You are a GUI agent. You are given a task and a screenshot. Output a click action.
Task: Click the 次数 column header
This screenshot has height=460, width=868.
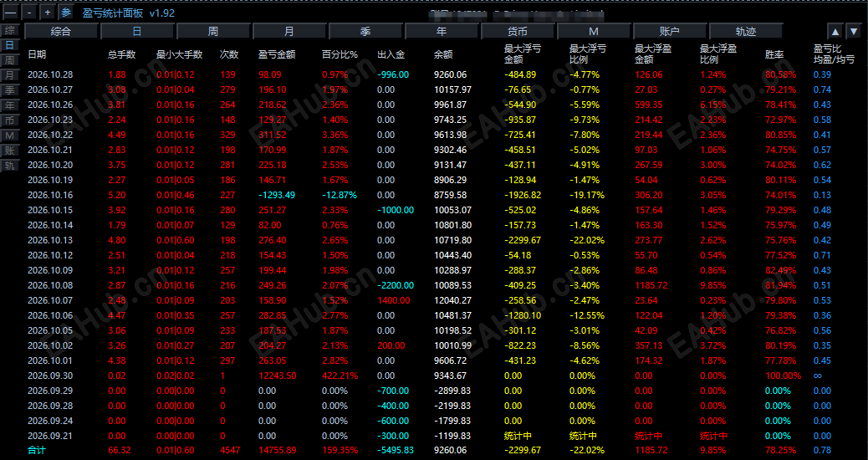[229, 54]
